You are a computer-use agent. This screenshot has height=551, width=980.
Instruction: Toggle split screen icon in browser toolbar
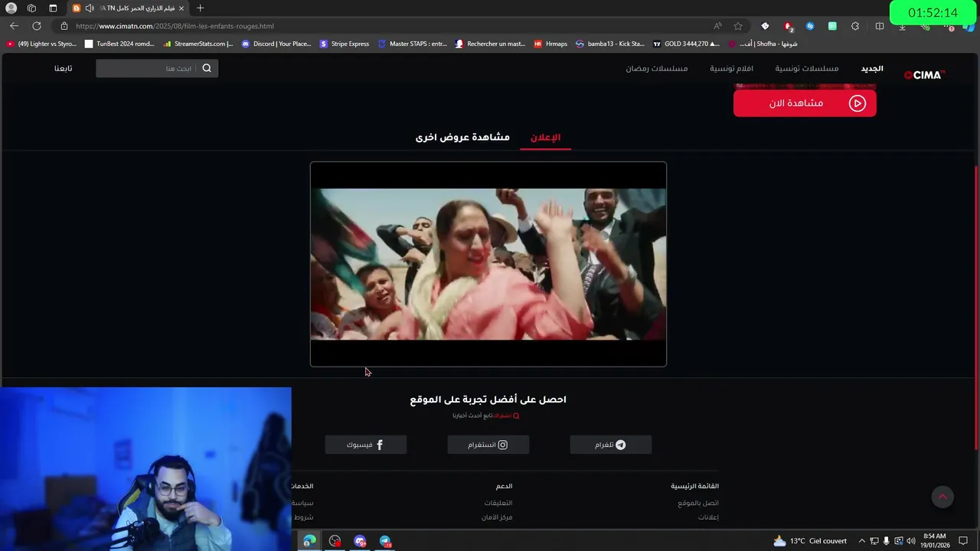pos(880,26)
